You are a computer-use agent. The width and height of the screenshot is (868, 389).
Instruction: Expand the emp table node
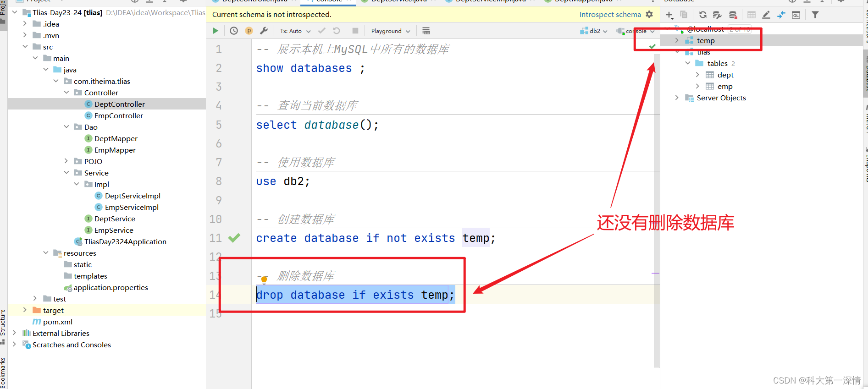[697, 86]
